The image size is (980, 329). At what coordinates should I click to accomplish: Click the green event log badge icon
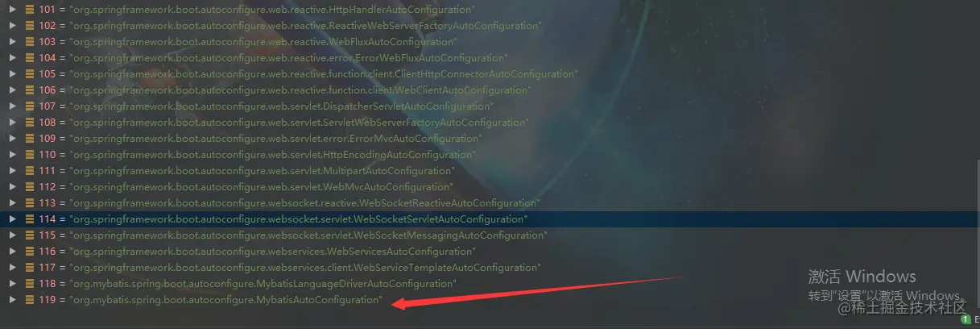tap(966, 320)
